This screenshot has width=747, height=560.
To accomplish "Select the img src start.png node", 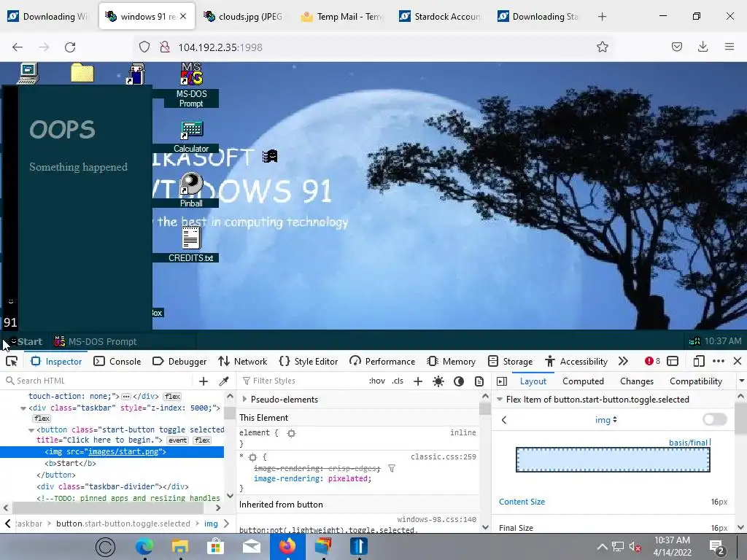I will tap(112, 451).
